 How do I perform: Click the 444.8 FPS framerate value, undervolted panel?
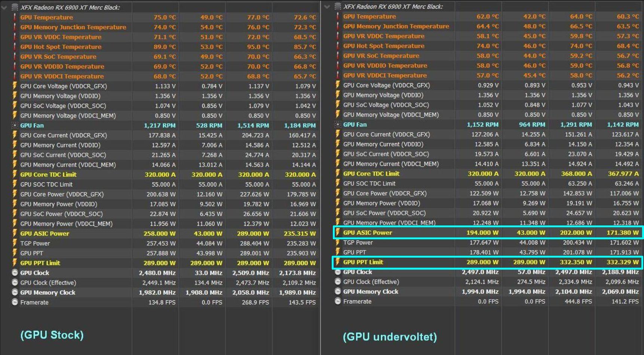[x=578, y=301]
